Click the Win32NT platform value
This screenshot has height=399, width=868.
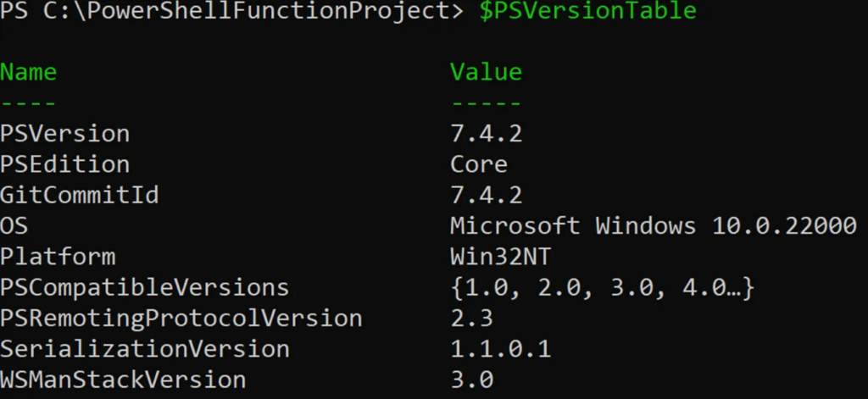[500, 257]
